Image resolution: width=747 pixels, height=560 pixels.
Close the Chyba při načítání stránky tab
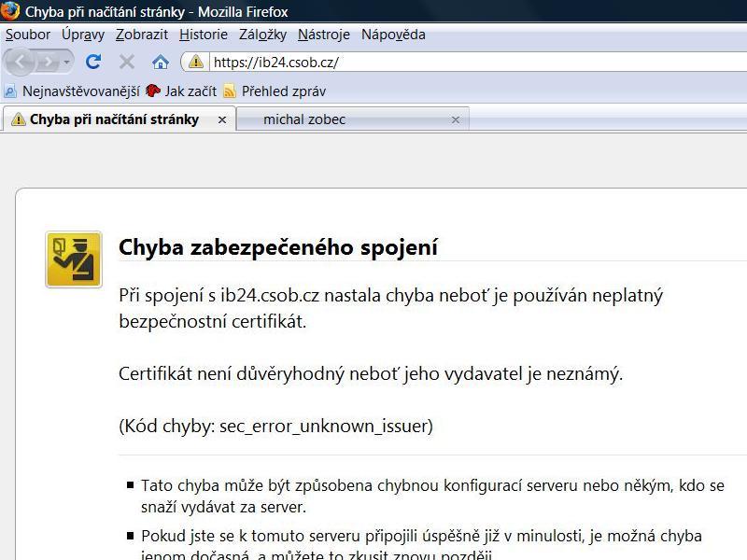222,120
